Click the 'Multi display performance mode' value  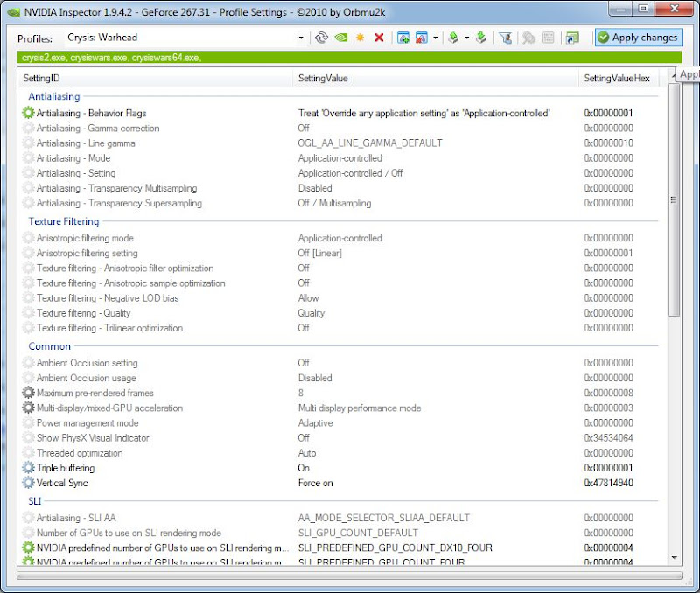(x=360, y=408)
